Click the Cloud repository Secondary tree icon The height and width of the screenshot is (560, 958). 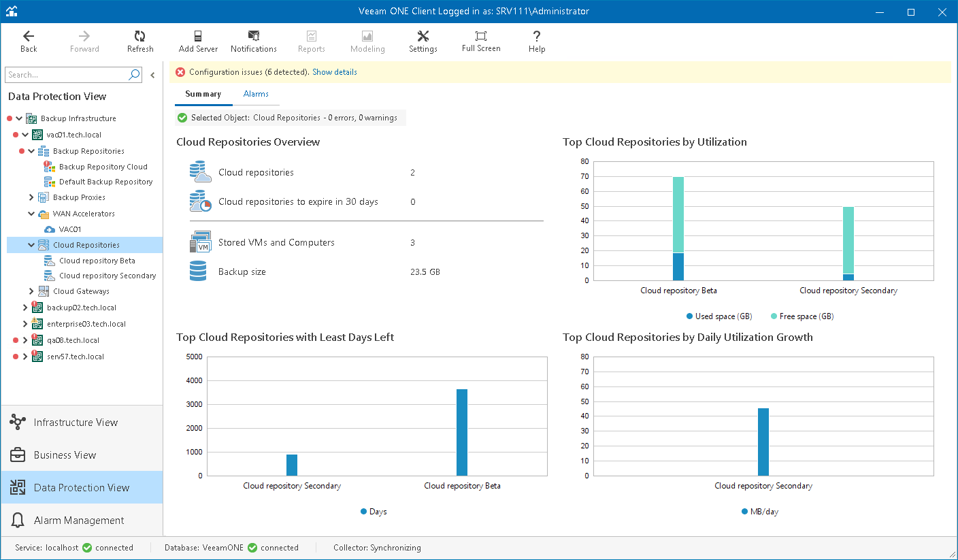(x=49, y=276)
